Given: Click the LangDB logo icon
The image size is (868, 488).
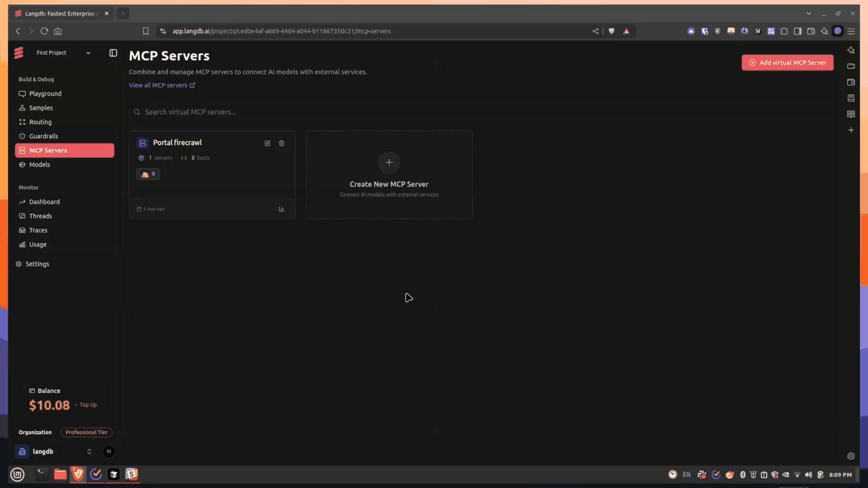Looking at the screenshot, I should click(x=19, y=53).
